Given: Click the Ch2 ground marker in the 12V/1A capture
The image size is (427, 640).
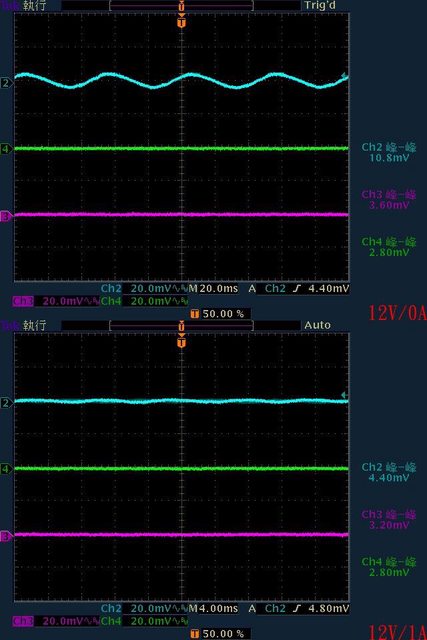Looking at the screenshot, I should pos(6,403).
